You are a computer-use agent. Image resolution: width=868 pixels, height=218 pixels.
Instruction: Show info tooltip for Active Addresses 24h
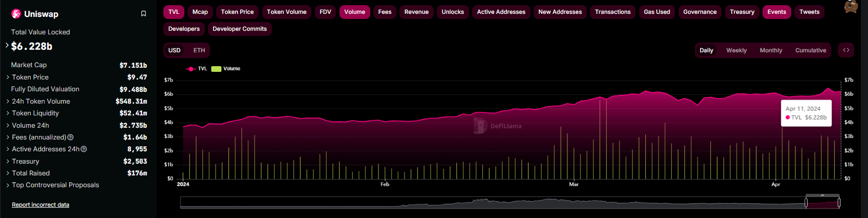(x=84, y=149)
